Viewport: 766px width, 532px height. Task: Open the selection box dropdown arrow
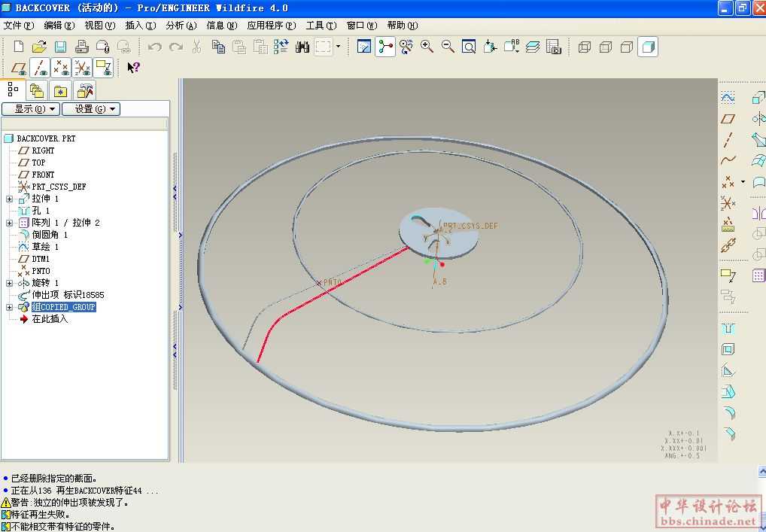click(x=338, y=47)
